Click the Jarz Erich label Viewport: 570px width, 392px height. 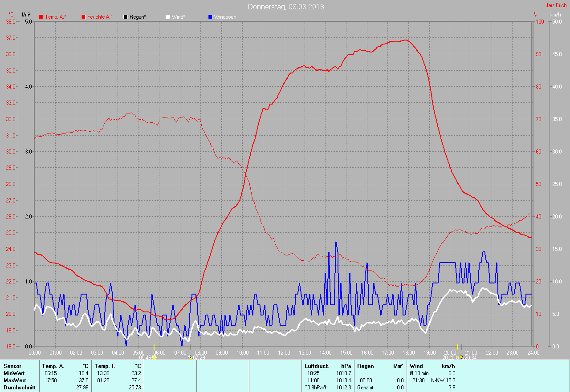tap(556, 5)
